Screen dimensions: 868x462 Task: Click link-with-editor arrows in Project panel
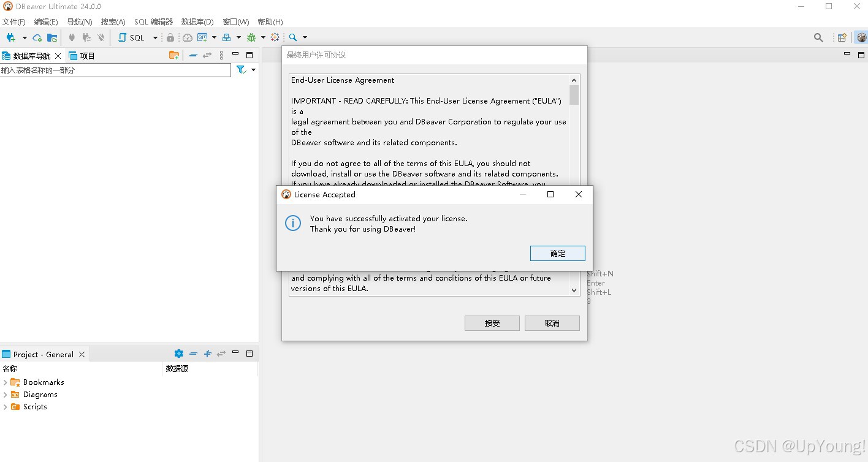click(x=221, y=354)
